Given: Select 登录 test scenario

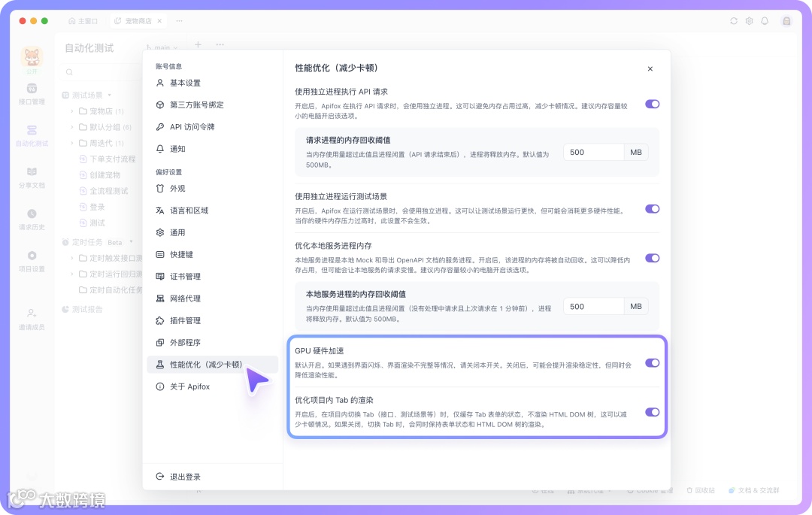Looking at the screenshot, I should point(92,207).
